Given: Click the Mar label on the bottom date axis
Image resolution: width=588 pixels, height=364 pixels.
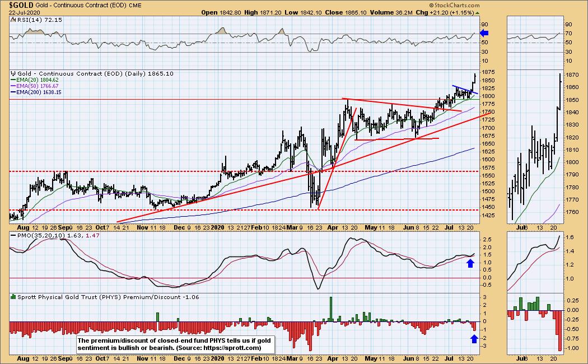Looking at the screenshot, I should click(291, 358).
